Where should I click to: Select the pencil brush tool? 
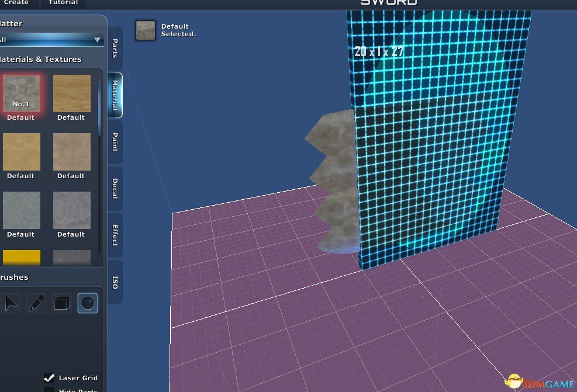(x=36, y=303)
